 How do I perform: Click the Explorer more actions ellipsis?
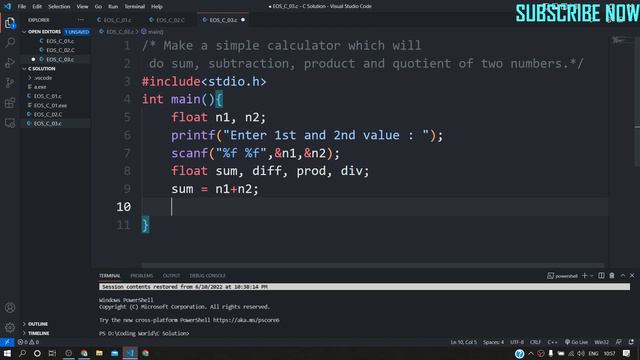[x=81, y=20]
